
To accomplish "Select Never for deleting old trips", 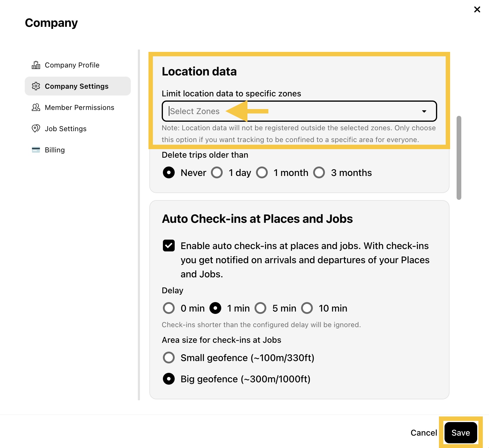I will tap(169, 172).
